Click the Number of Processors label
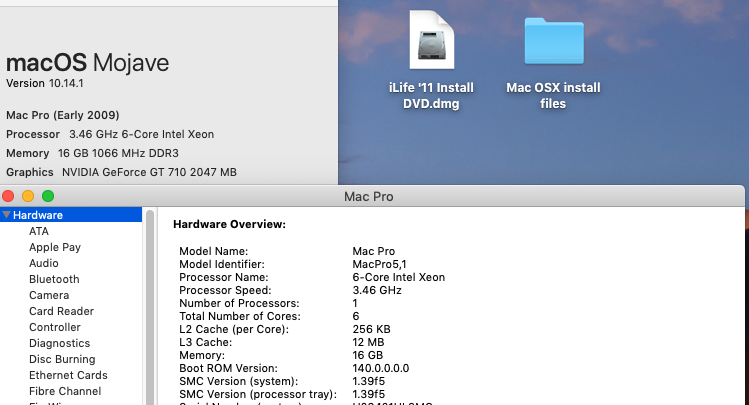 (239, 303)
